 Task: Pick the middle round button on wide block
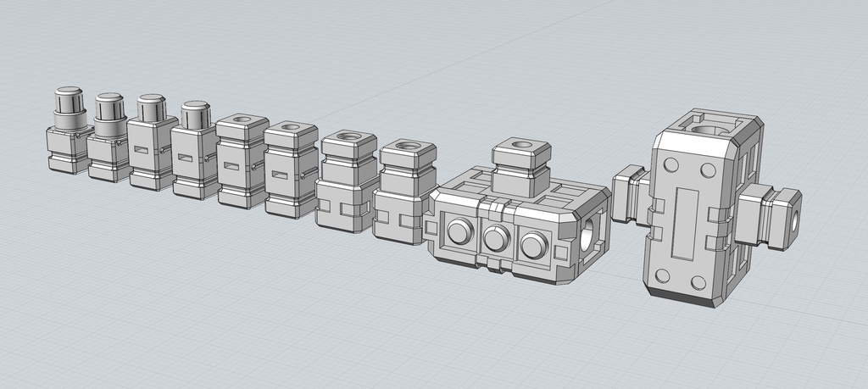click(497, 238)
